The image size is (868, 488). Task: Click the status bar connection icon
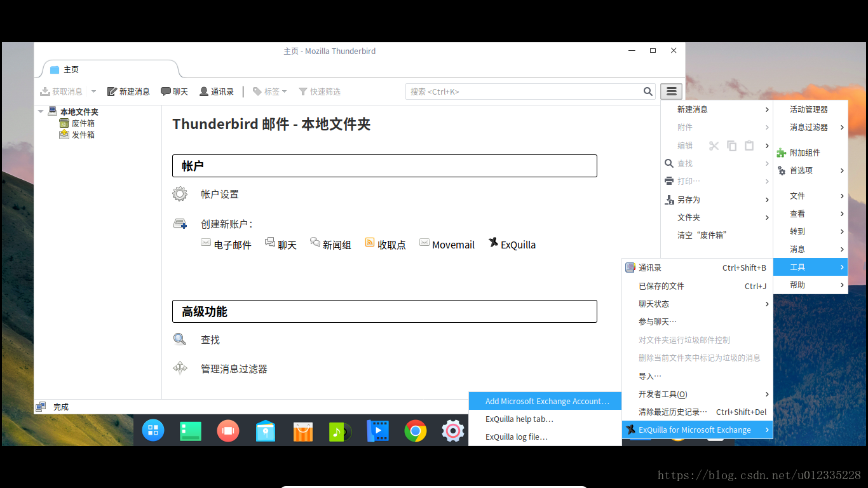coord(41,407)
